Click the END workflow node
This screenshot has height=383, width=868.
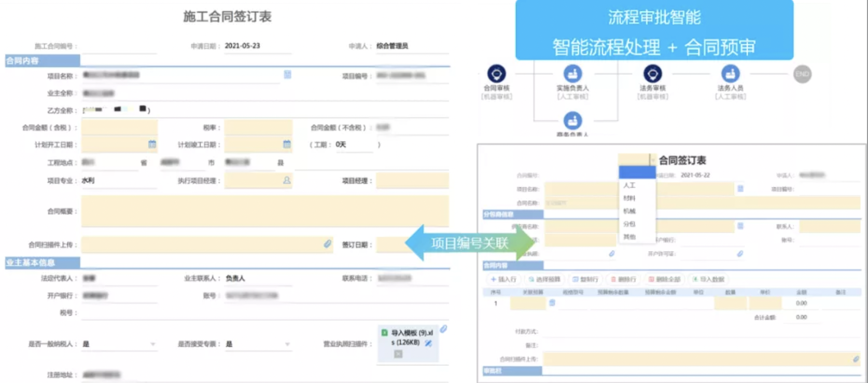[x=802, y=74]
